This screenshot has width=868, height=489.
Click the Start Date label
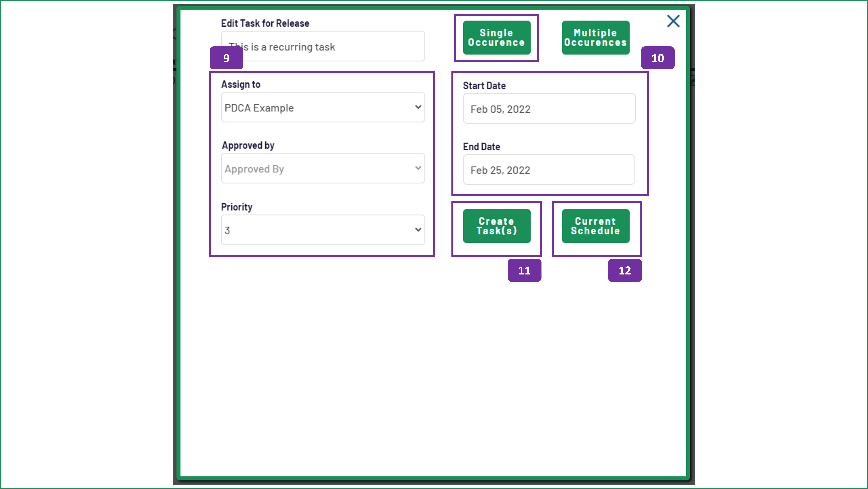484,85
